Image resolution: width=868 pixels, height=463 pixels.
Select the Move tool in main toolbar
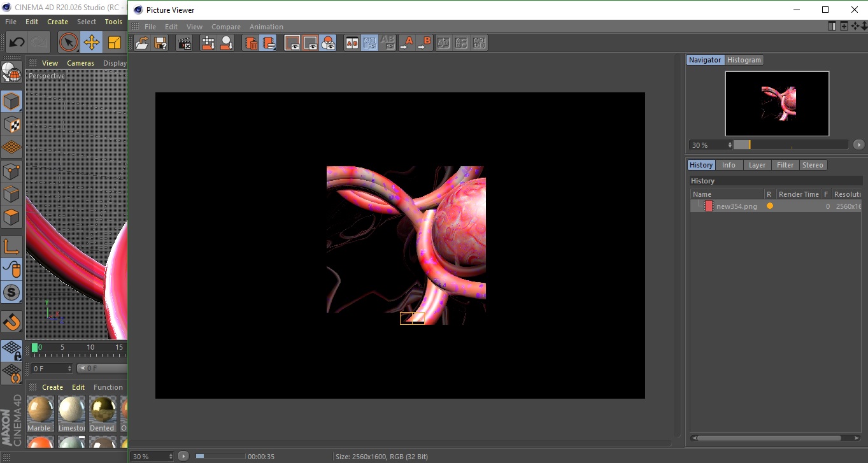pyautogui.click(x=92, y=43)
